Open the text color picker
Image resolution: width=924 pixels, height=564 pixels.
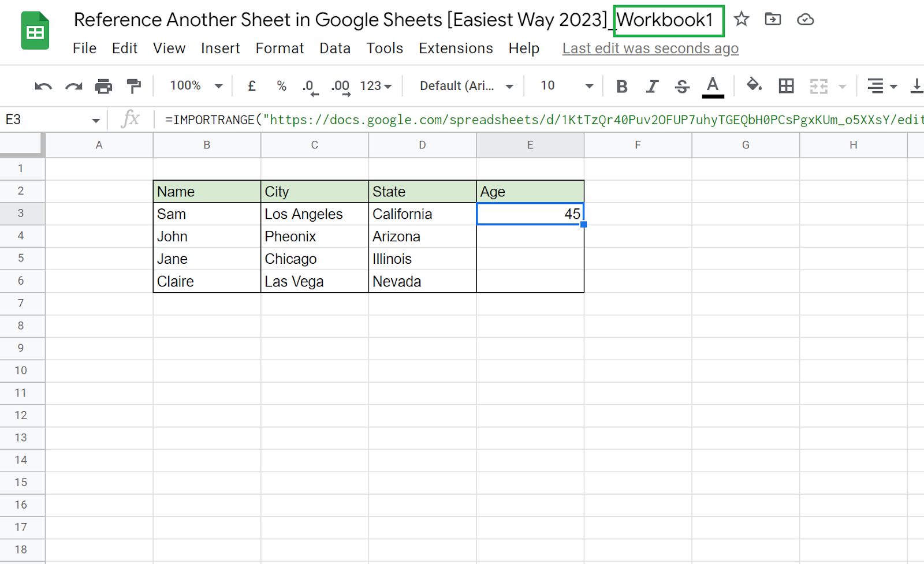[713, 87]
